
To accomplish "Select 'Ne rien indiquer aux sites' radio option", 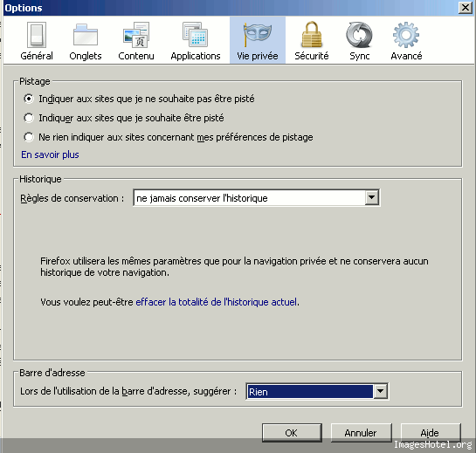I will point(169,137).
